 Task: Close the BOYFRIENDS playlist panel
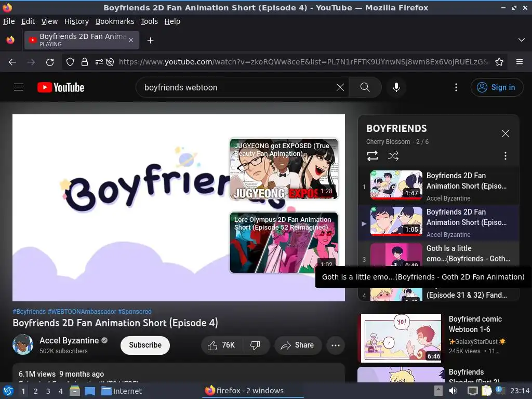[x=505, y=134]
